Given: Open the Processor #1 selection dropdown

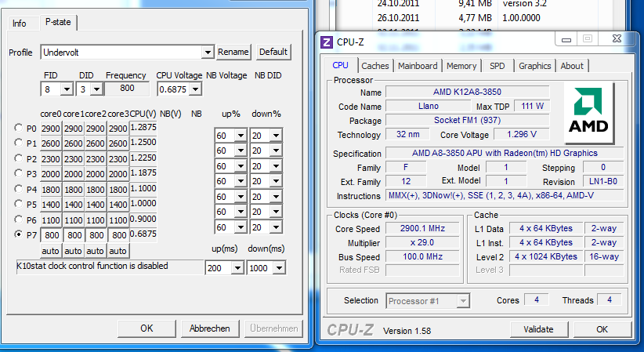Looking at the screenshot, I should (x=463, y=301).
